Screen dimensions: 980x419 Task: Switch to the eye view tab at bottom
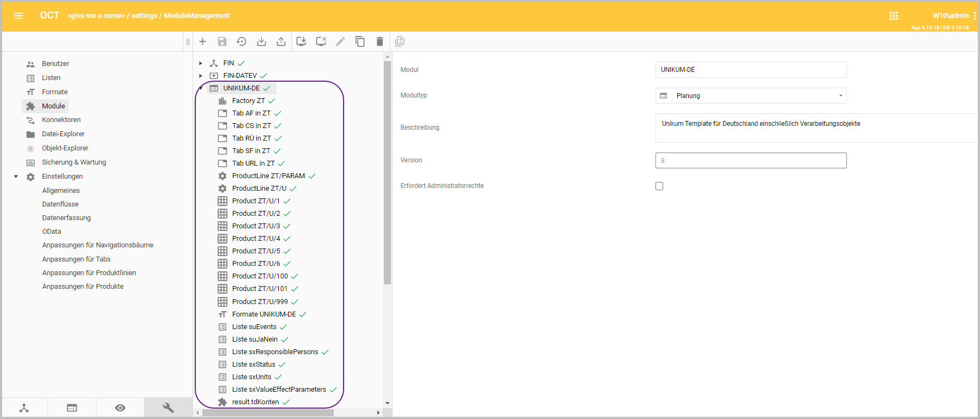tap(120, 408)
